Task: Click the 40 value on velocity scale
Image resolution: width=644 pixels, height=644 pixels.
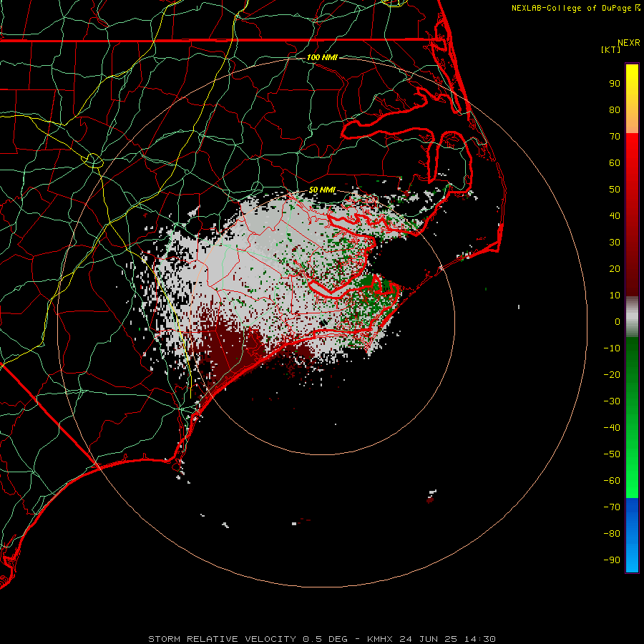Action: click(615, 216)
